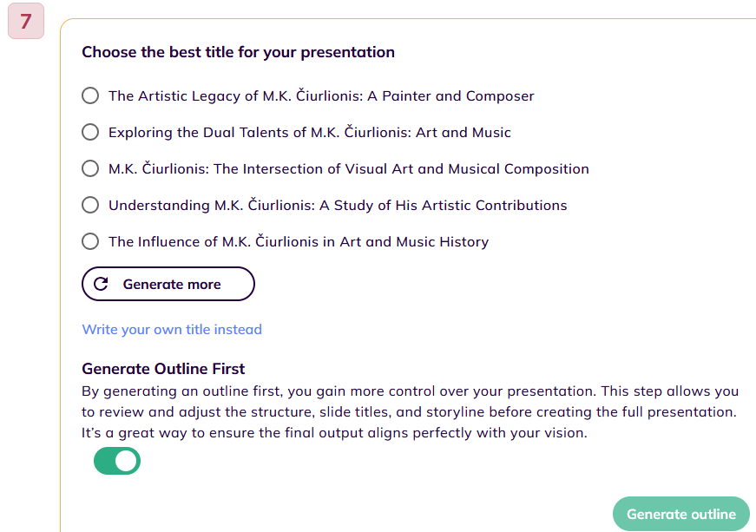Click the refresh icon in Generate more
756x532 pixels.
pyautogui.click(x=101, y=284)
